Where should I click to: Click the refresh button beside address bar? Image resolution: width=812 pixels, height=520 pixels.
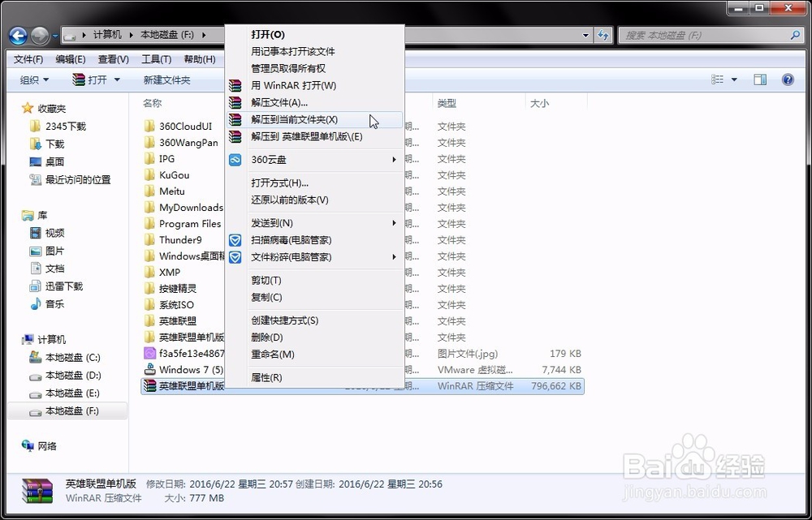click(603, 35)
